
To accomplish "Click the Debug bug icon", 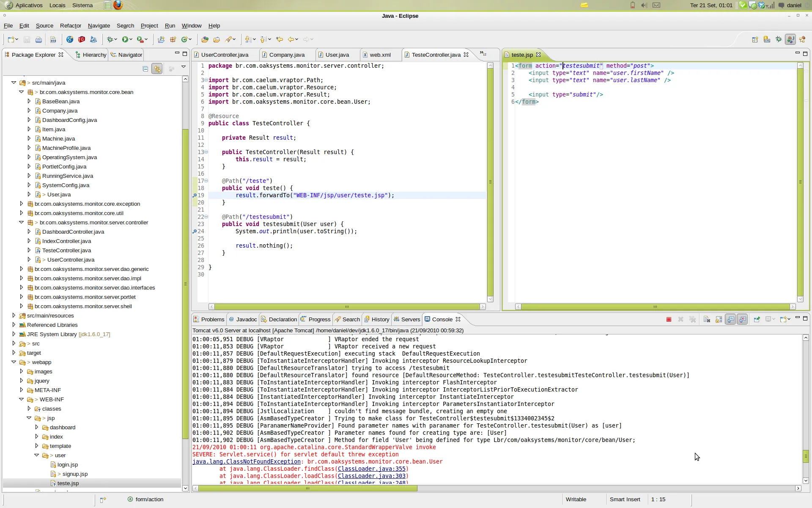I will coord(110,39).
